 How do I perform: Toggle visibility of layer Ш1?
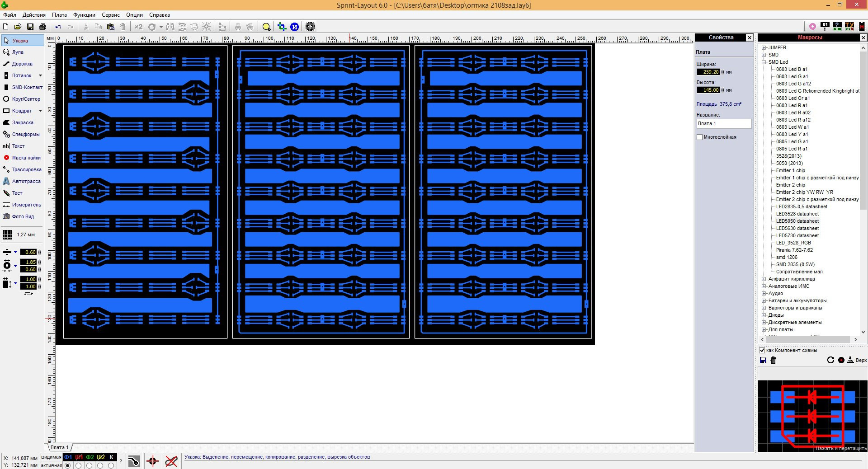click(x=79, y=457)
